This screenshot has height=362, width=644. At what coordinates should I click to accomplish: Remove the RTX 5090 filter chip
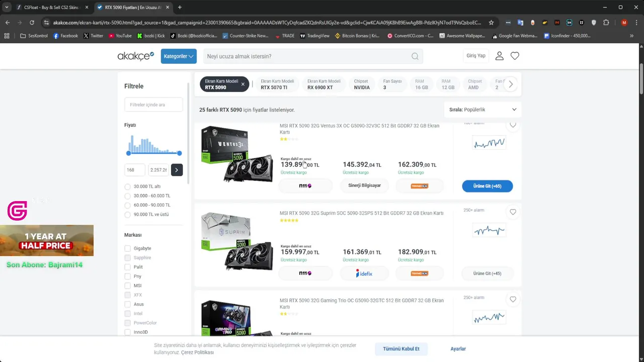tap(243, 84)
